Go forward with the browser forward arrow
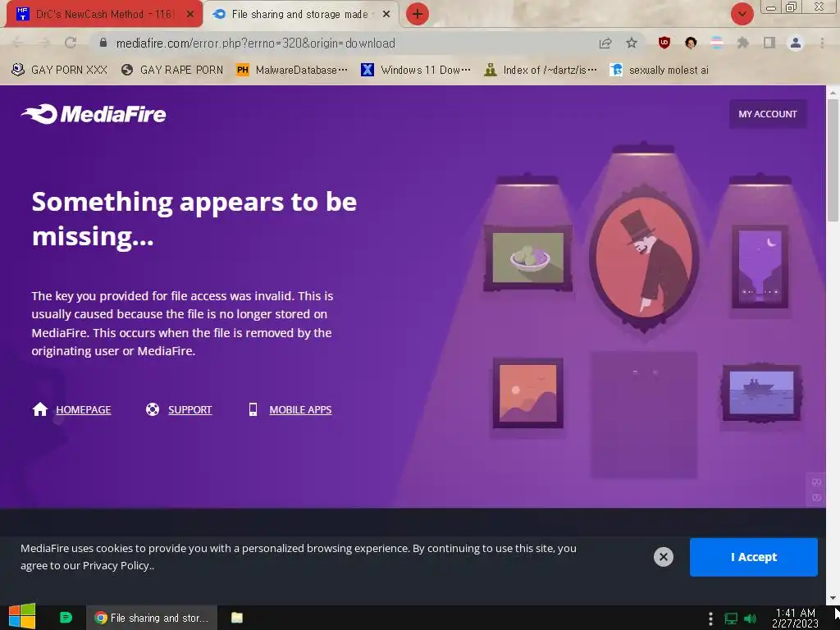Screen dimensions: 840x630 (44, 43)
